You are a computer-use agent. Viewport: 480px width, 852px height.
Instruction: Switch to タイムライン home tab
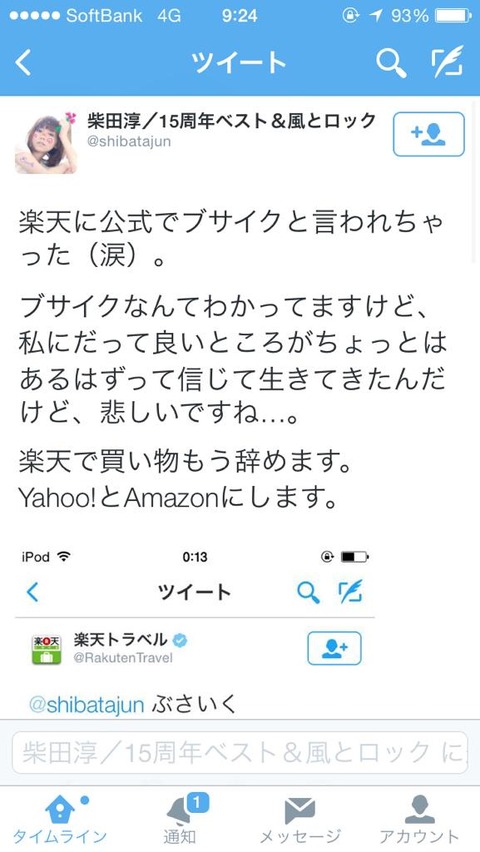point(60,819)
